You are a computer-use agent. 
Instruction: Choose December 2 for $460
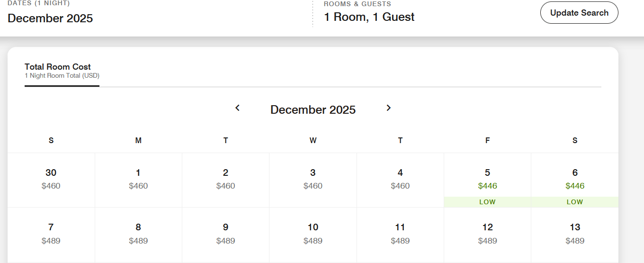[x=225, y=179]
